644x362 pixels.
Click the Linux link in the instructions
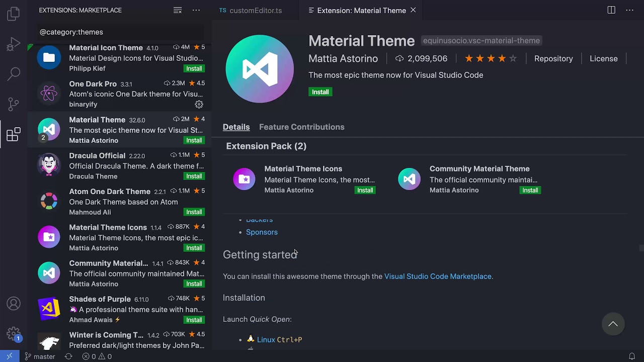[x=266, y=339]
